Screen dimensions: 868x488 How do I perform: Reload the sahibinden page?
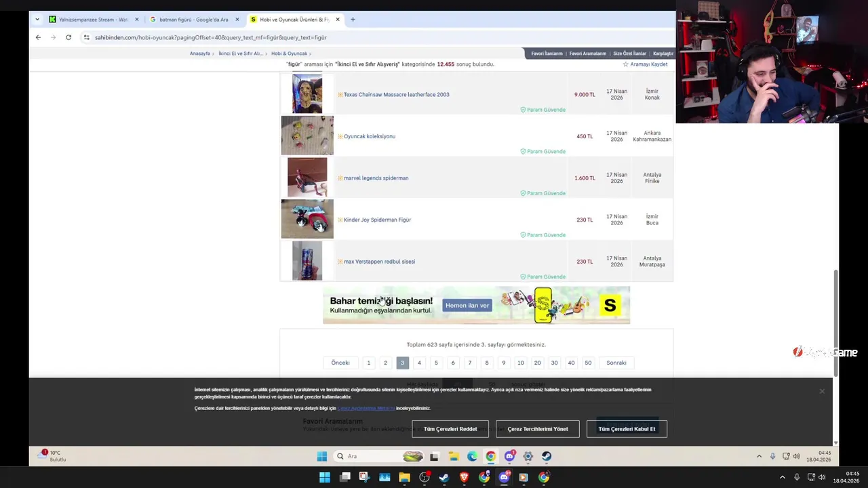click(68, 37)
